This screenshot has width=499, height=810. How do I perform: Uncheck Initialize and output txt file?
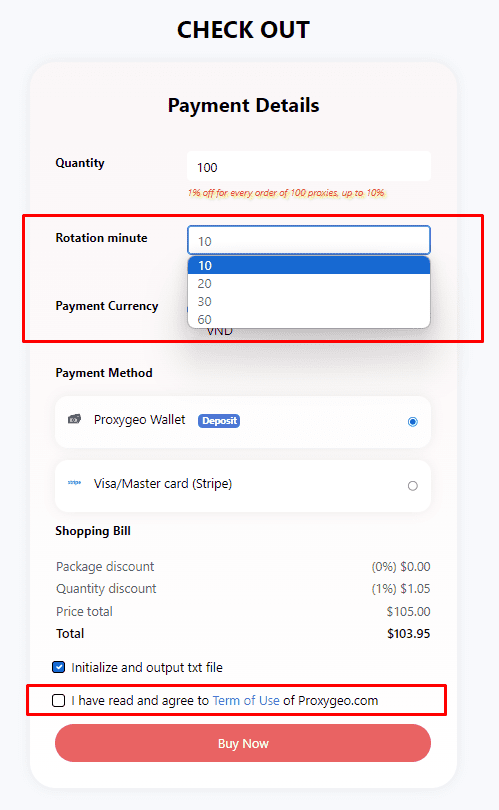(x=58, y=667)
